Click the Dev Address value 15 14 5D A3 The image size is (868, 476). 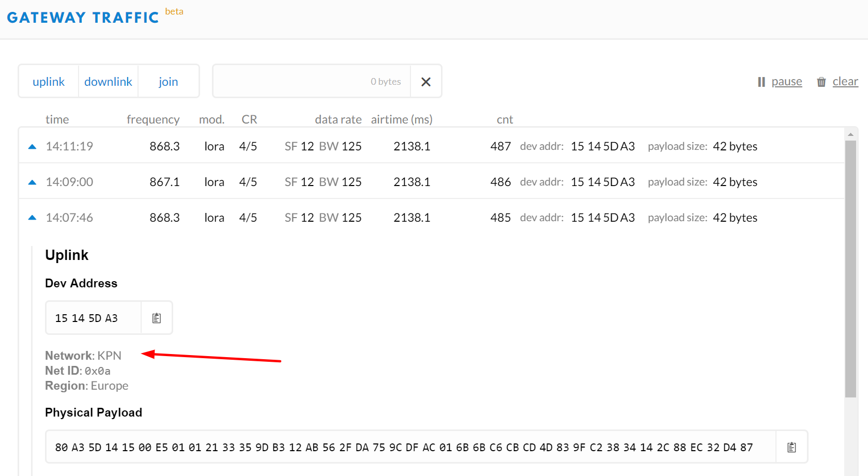pyautogui.click(x=87, y=318)
